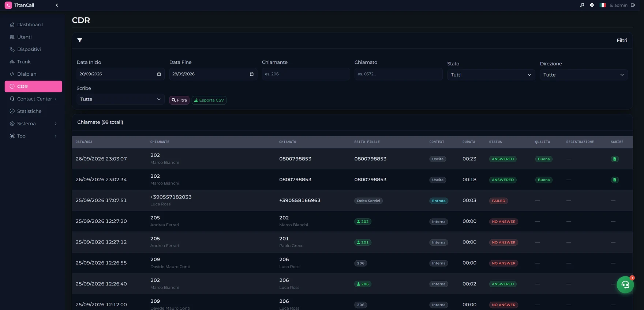The image size is (644, 310).
Task: Click the Filtra button
Action: click(x=179, y=100)
